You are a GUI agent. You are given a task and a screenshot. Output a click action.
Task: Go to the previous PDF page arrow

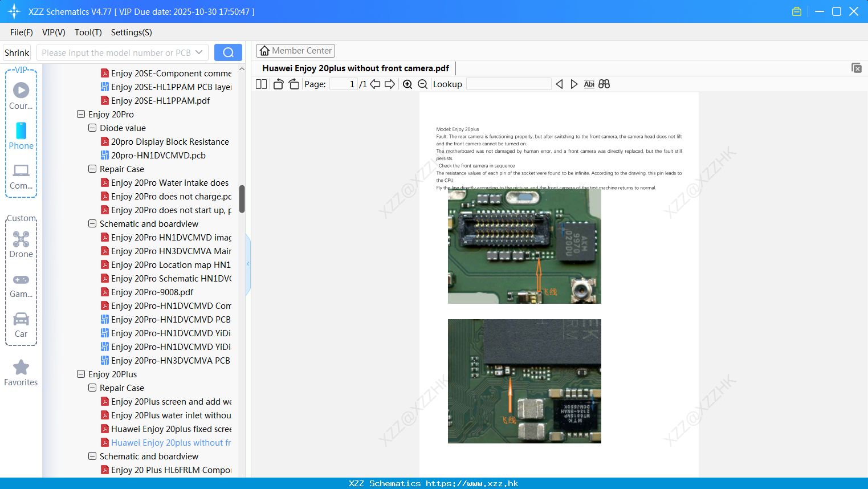(x=375, y=84)
